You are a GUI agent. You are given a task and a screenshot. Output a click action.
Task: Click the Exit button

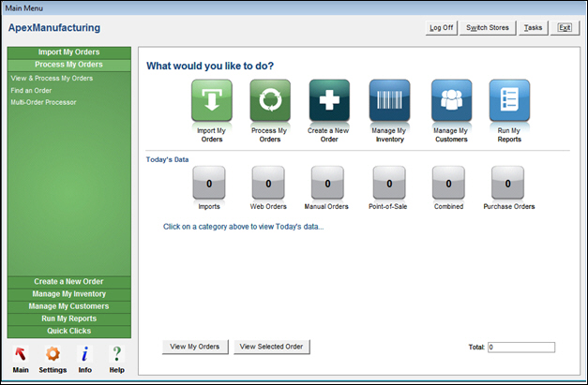click(565, 28)
